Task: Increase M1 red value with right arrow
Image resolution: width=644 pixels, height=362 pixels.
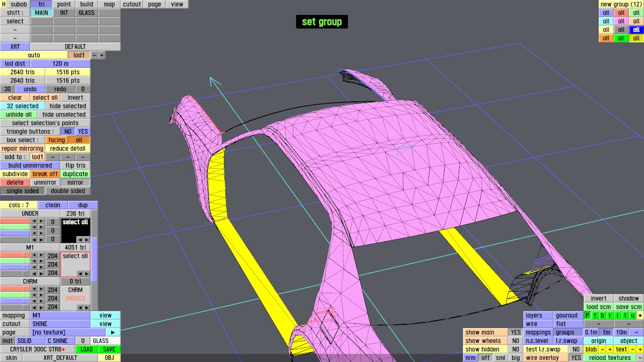Action: (41, 256)
